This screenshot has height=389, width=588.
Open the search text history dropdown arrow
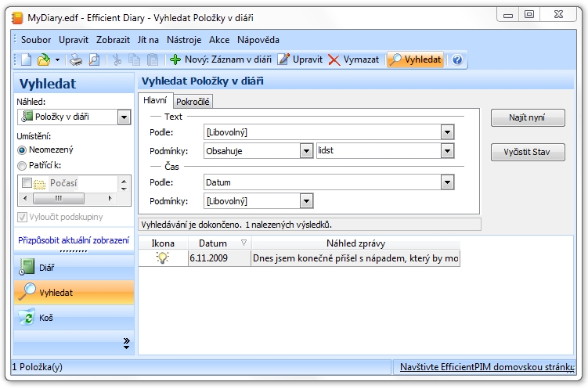coord(447,151)
